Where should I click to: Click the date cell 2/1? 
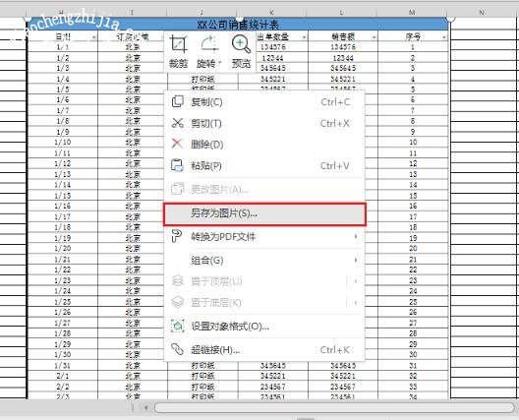coord(63,376)
